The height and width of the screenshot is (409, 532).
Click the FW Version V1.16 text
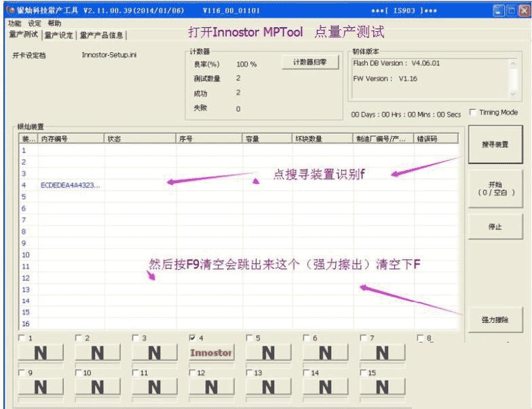click(385, 79)
